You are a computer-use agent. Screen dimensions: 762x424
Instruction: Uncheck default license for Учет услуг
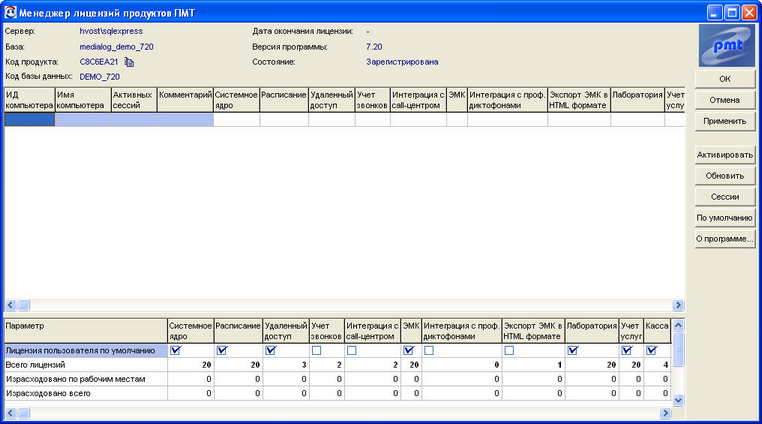627,350
